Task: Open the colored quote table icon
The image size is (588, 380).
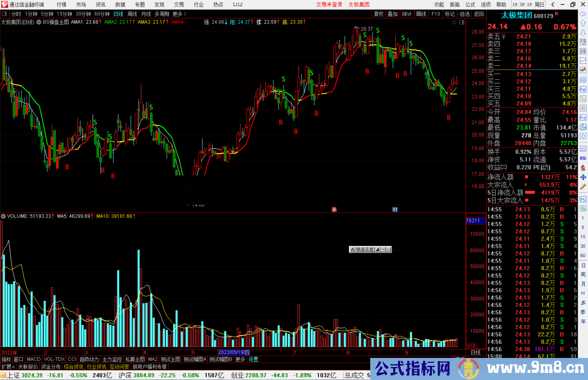Action: click(583, 51)
